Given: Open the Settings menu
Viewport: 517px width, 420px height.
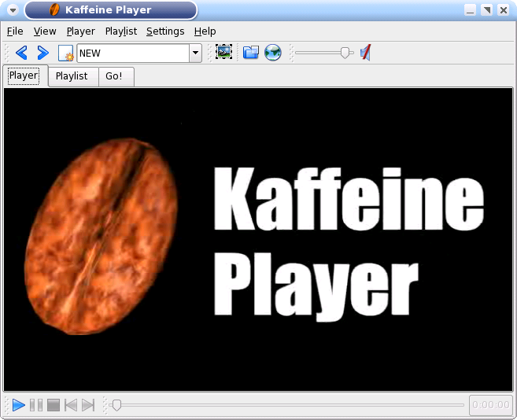Looking at the screenshot, I should 165,31.
